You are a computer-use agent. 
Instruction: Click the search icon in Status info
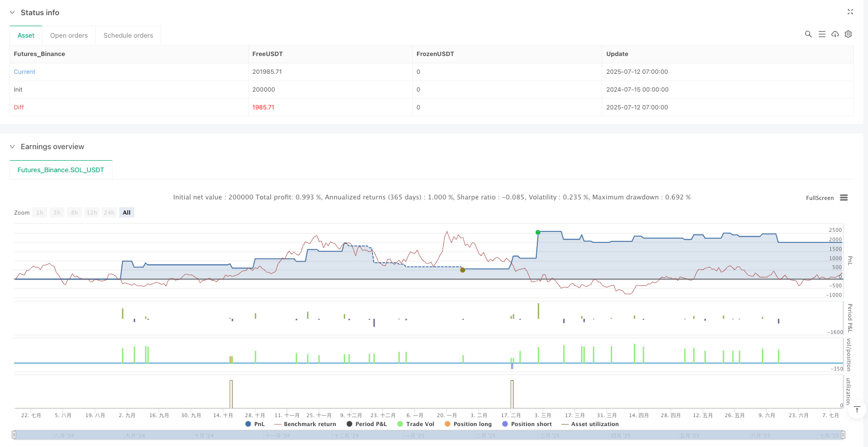pos(808,34)
